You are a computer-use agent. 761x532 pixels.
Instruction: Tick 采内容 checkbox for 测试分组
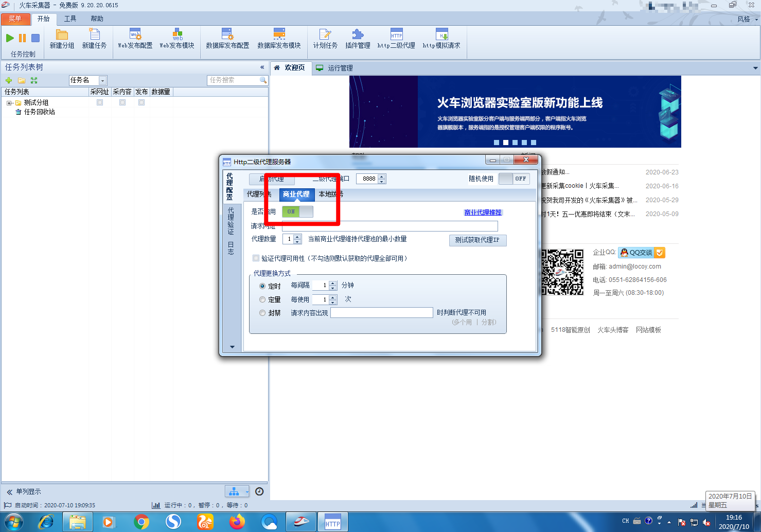coord(122,102)
